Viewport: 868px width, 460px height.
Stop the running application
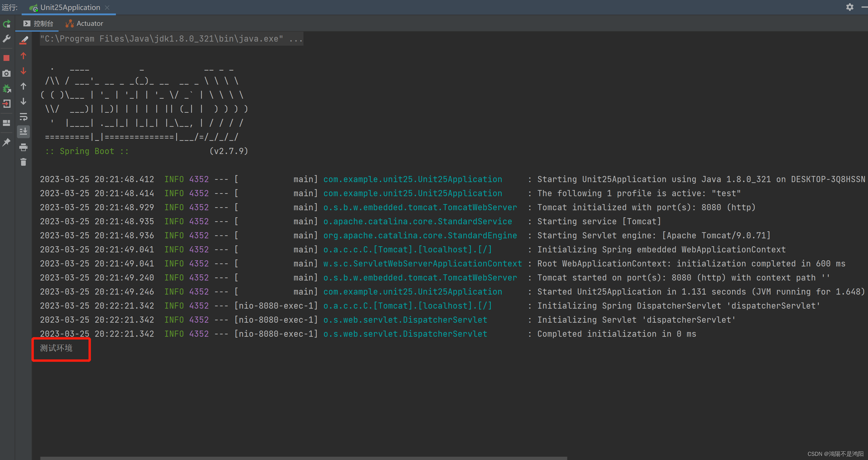(x=6, y=58)
